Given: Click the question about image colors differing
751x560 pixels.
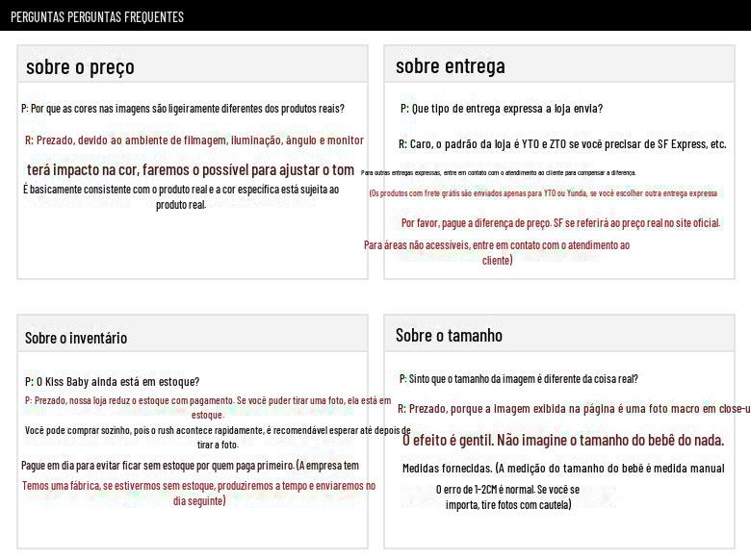Looking at the screenshot, I should point(183,109).
